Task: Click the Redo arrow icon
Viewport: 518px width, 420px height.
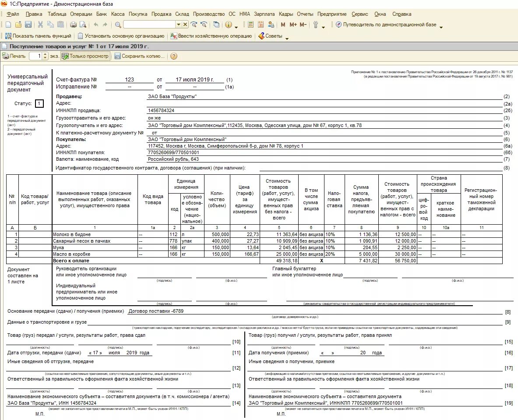Action: [105, 25]
